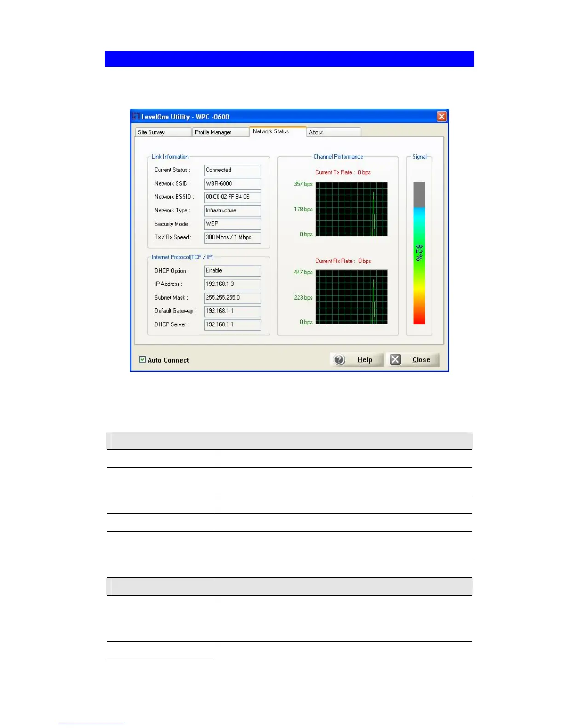The image size is (563, 728).
Task: Click the Current Rx Rate label
Action: (x=343, y=261)
